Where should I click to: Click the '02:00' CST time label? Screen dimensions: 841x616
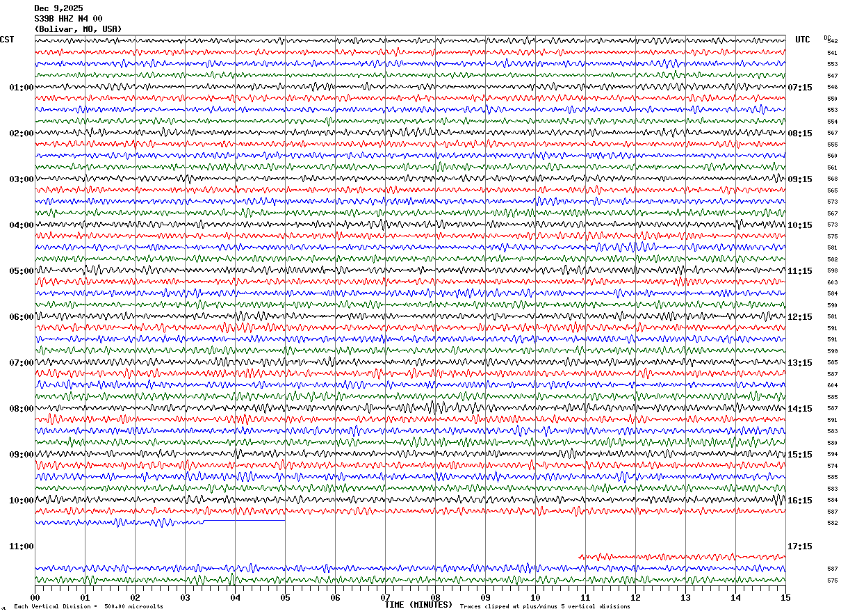point(22,133)
